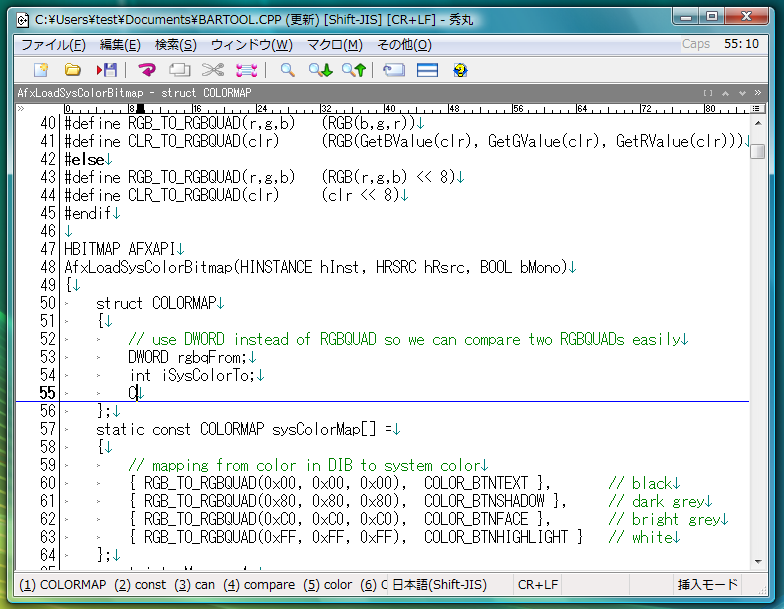Click the Find Next down-arrow icon
This screenshot has width=784, height=609.
[x=320, y=70]
